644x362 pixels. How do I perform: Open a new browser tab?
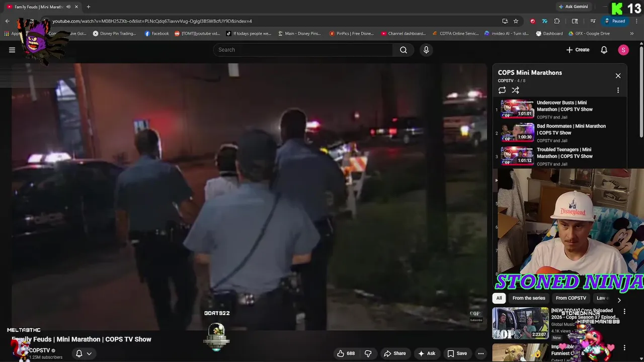pos(89,7)
